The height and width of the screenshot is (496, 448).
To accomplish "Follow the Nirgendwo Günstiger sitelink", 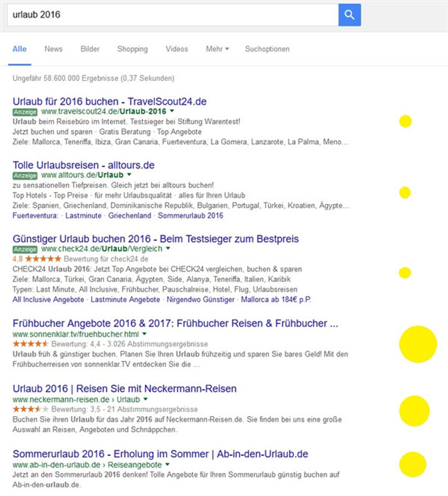I will [x=200, y=300].
